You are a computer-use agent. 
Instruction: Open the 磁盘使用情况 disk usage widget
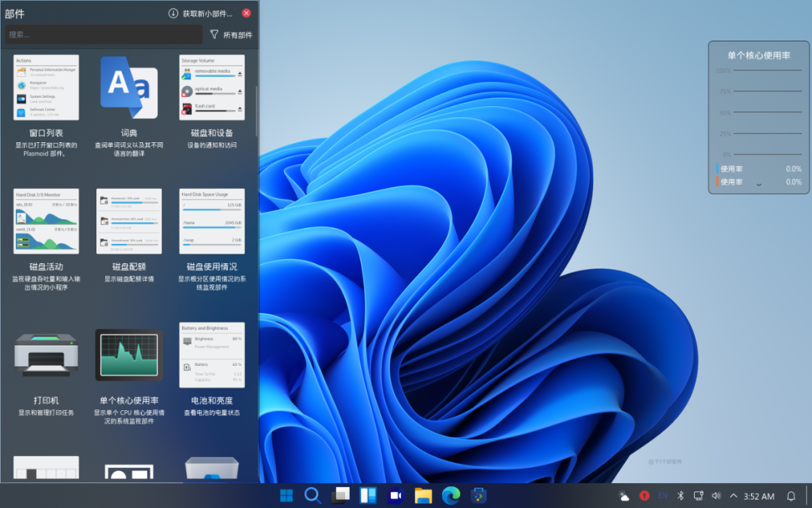211,221
